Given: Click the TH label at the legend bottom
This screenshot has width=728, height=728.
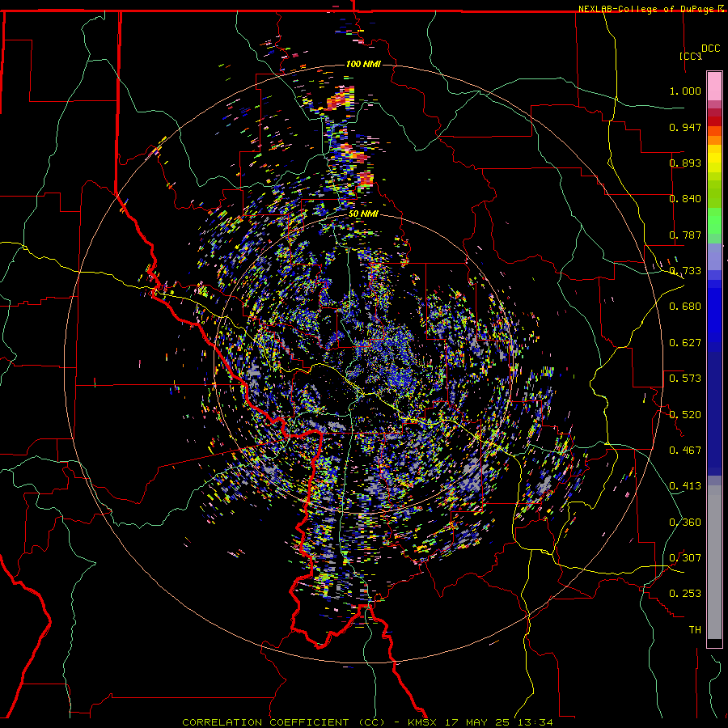Looking at the screenshot, I should 695,630.
